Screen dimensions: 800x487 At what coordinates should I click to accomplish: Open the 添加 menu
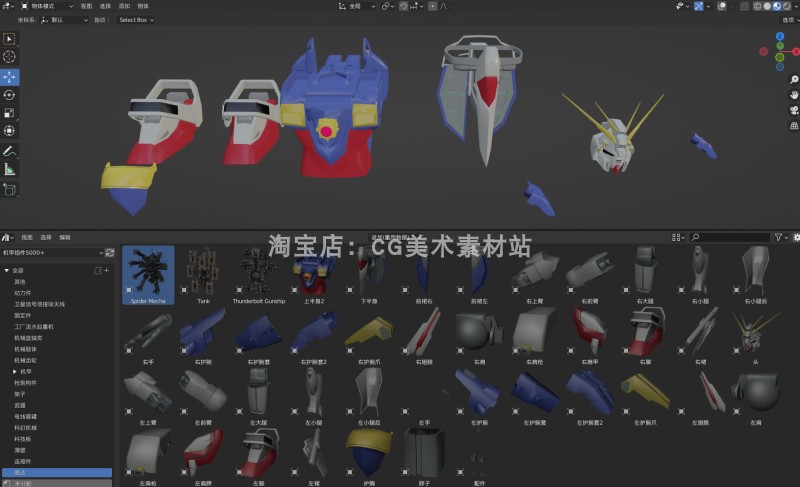coord(124,6)
